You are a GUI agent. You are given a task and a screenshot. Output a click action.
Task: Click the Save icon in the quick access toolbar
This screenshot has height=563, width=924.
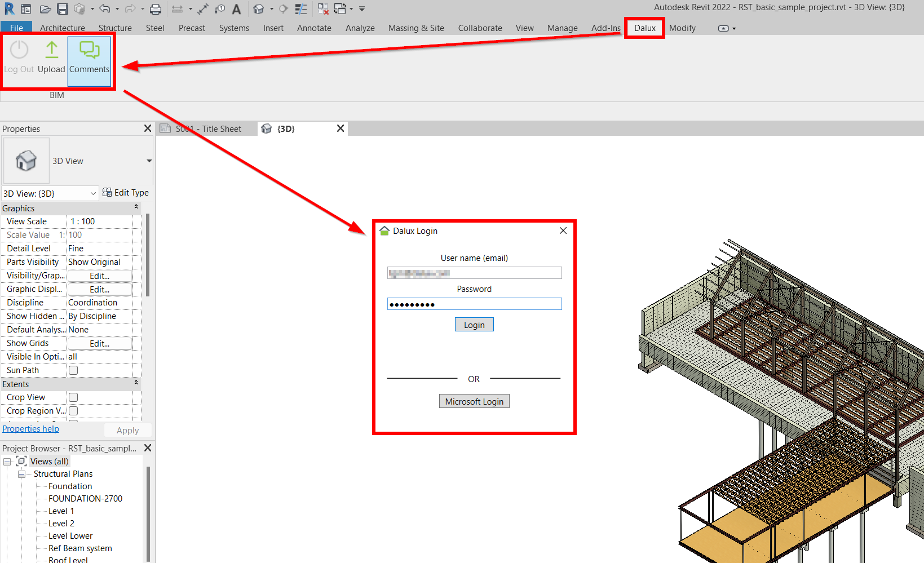63,9
